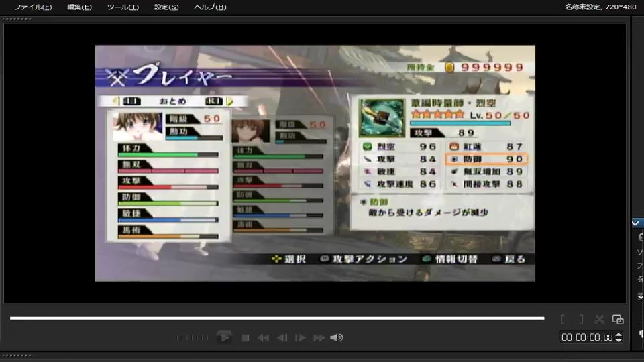Open the ヘルプ(H) menu
This screenshot has width=644, height=362.
pos(210,7)
